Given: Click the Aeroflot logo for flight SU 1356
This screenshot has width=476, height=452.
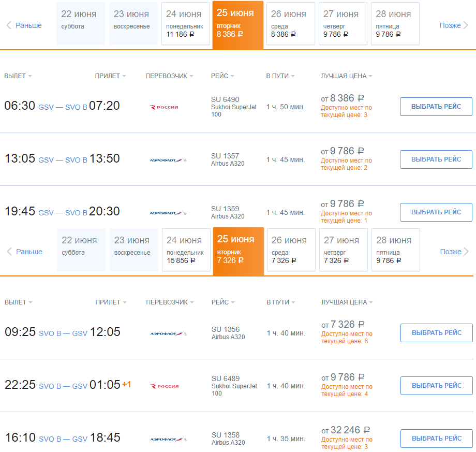Looking at the screenshot, I should [169, 333].
